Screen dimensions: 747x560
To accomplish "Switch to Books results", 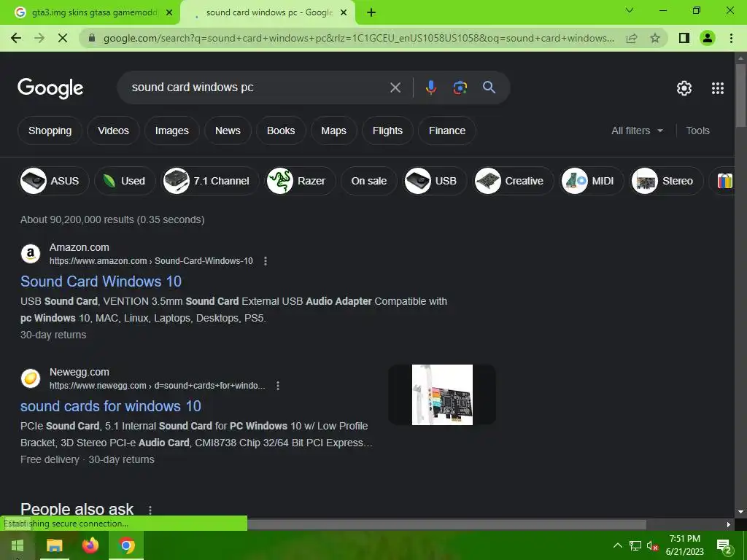I will 281,131.
